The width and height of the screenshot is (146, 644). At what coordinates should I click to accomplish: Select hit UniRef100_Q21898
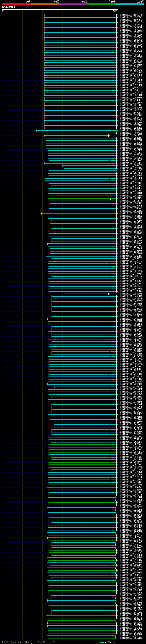click(x=131, y=552)
